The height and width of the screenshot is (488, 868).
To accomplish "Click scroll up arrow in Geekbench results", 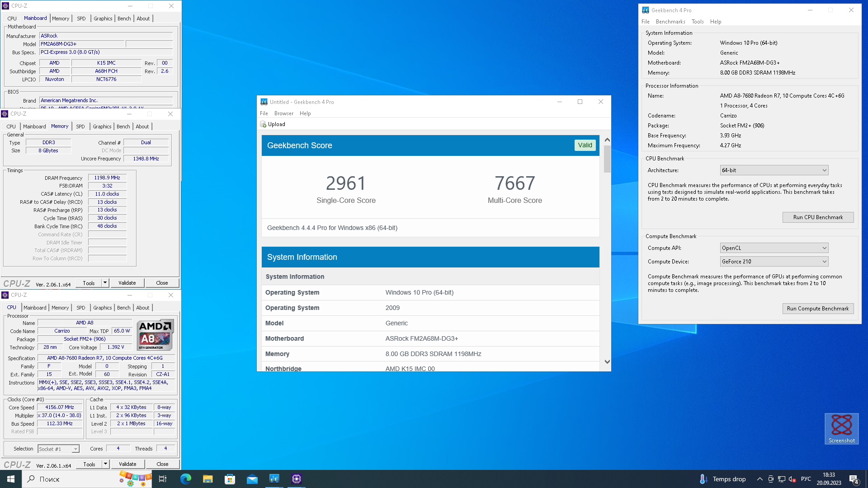I will (607, 140).
